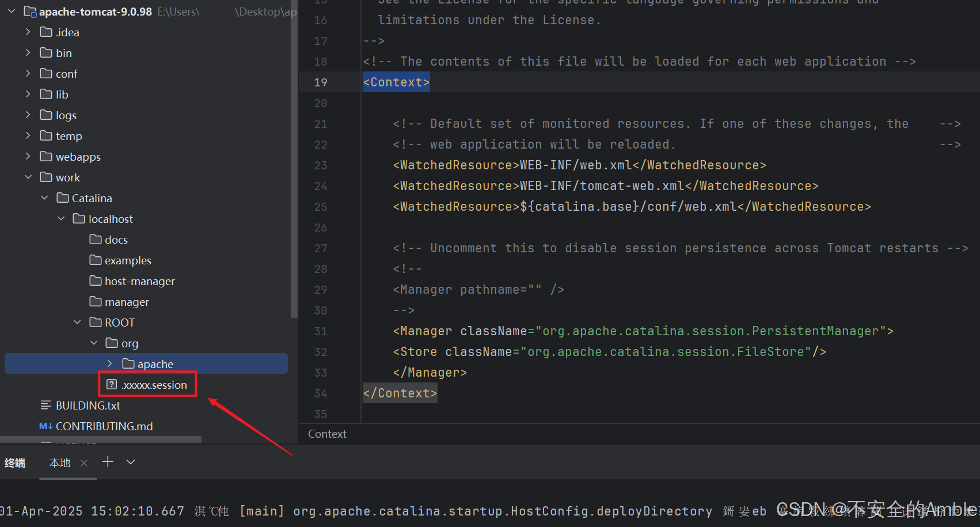Click the </Manager> closing tag
Image resolution: width=980 pixels, height=527 pixels.
click(430, 373)
